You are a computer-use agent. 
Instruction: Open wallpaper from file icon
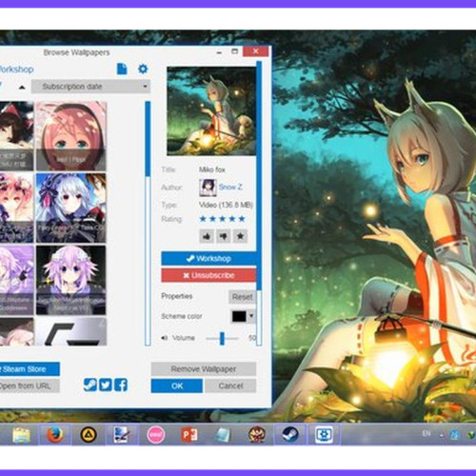click(x=122, y=69)
